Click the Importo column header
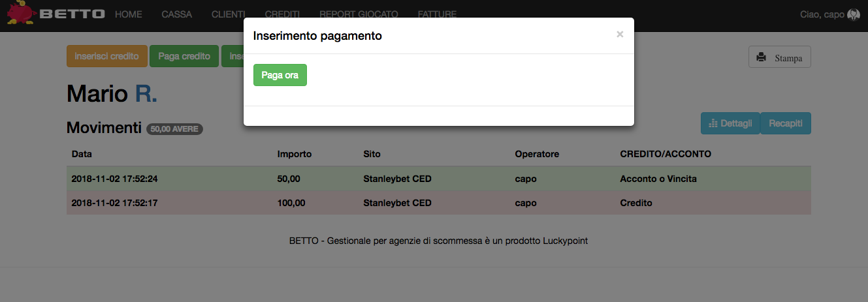This screenshot has height=302, width=868. click(295, 155)
